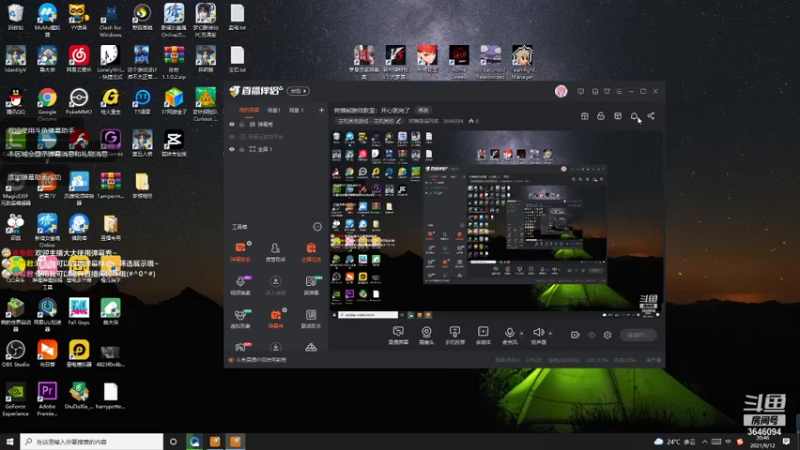
Task: Open the 视频连麦 tool in the toolbox
Action: 240,285
